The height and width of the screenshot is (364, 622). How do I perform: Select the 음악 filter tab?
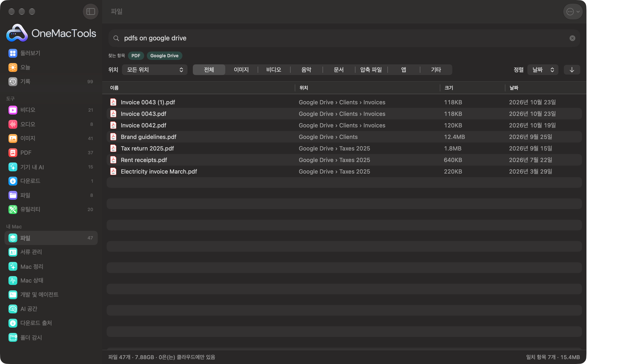[306, 70]
